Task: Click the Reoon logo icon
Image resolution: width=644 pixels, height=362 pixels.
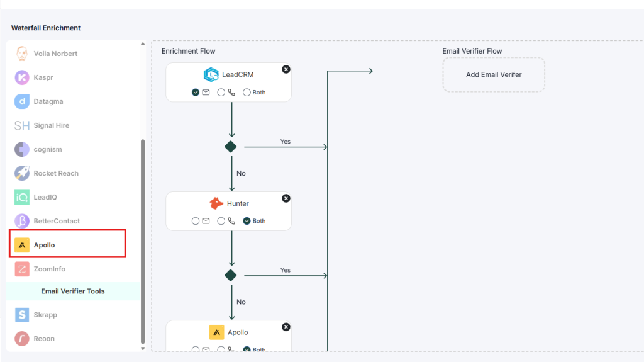Action: tap(22, 339)
